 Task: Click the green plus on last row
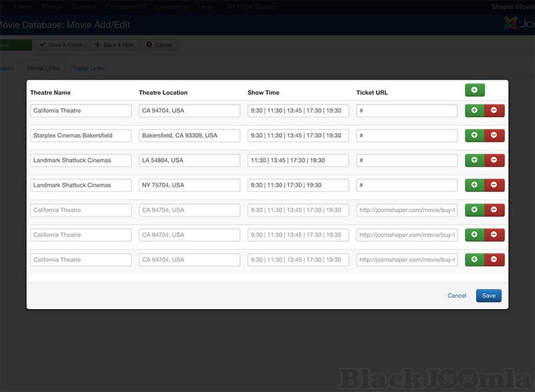(x=475, y=260)
